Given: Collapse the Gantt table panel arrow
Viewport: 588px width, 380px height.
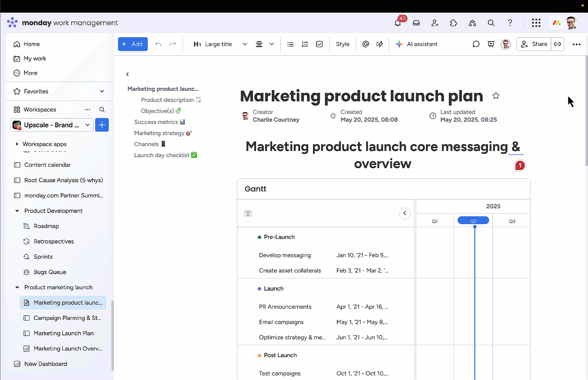Looking at the screenshot, I should tap(405, 213).
